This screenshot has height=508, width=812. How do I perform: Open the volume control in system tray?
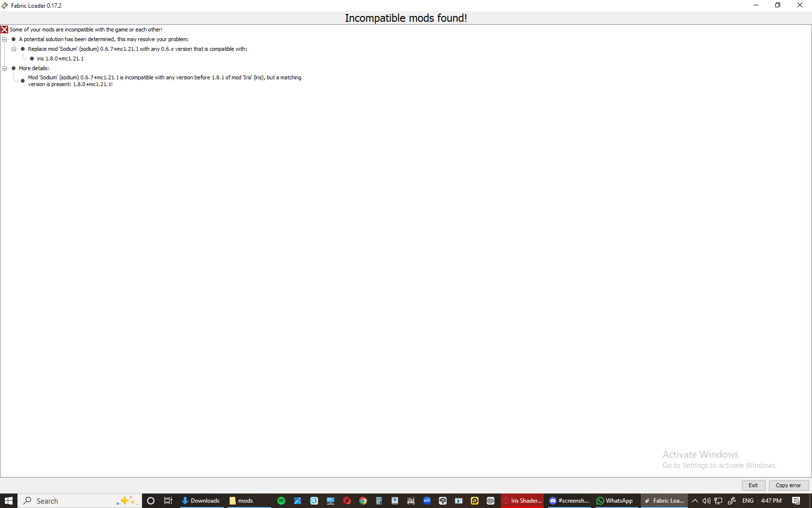(x=707, y=501)
